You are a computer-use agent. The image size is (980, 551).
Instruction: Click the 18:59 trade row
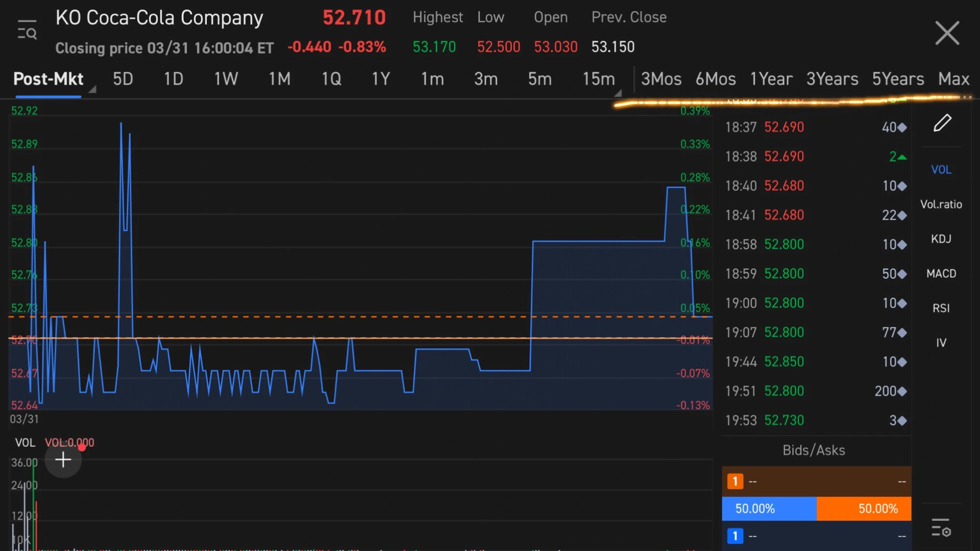[816, 273]
